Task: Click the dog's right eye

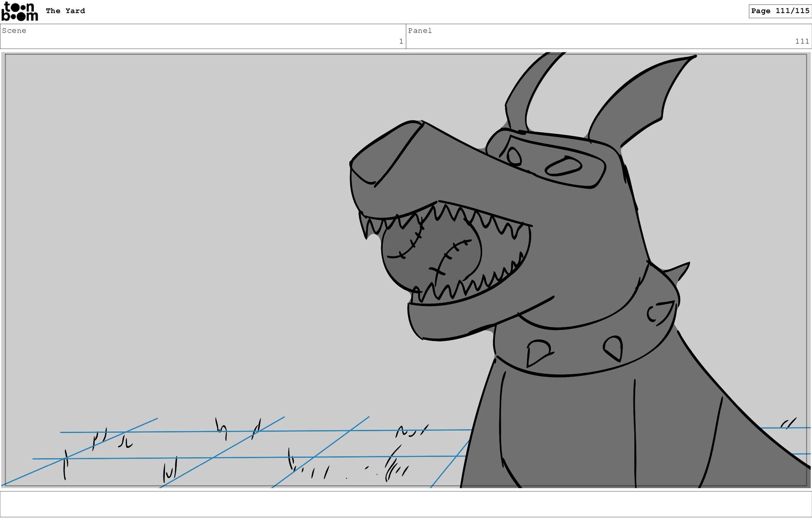Action: [563, 166]
